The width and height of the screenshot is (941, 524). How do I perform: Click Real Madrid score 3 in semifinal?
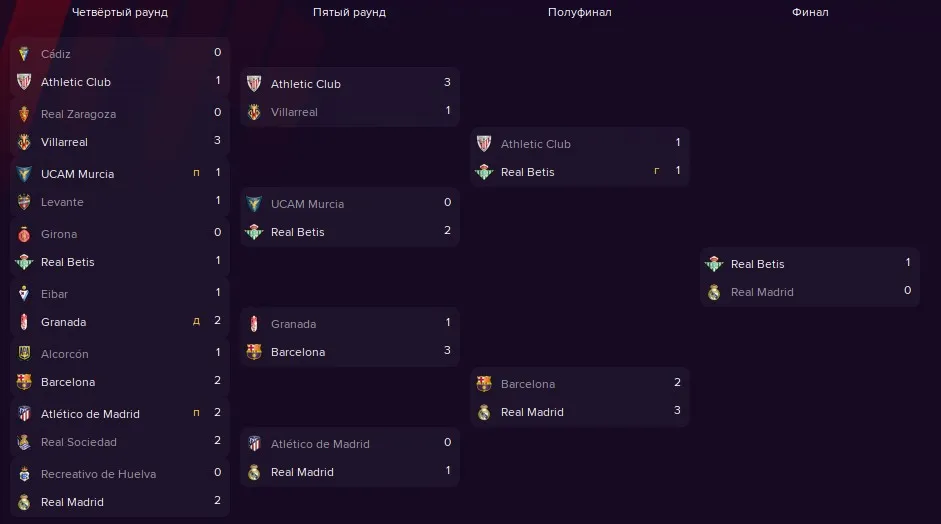[678, 411]
